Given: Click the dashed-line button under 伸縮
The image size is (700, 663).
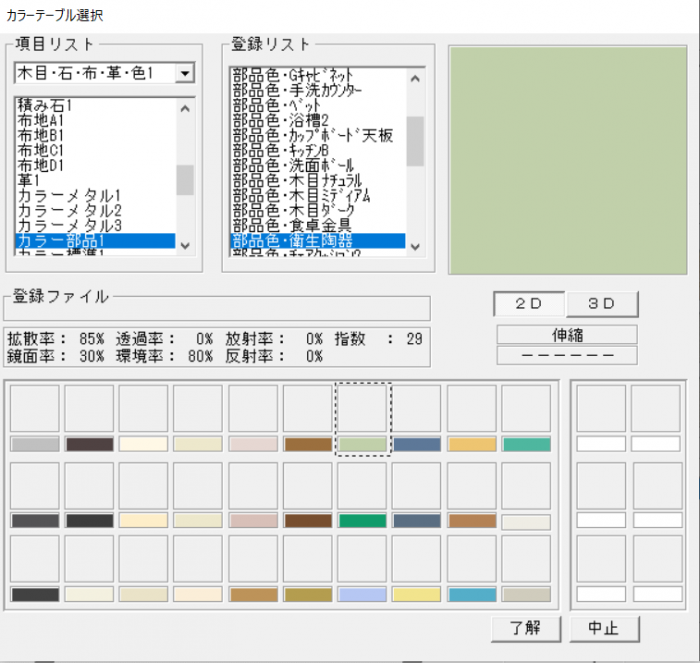Looking at the screenshot, I should point(567,355).
